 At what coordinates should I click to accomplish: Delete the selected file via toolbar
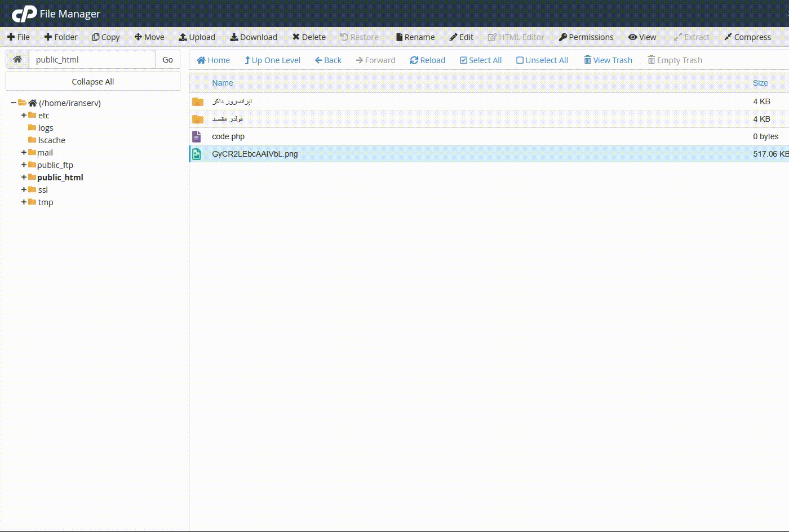point(309,37)
